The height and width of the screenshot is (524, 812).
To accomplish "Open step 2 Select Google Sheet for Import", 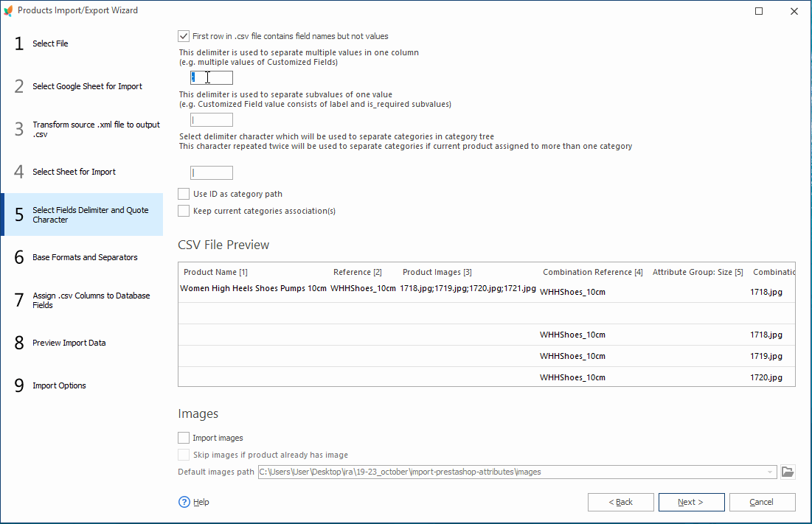I will click(x=82, y=86).
